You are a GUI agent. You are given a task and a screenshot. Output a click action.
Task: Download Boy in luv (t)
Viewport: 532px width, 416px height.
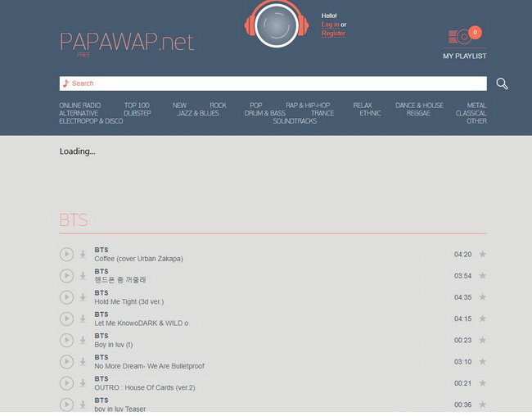pyautogui.click(x=83, y=341)
